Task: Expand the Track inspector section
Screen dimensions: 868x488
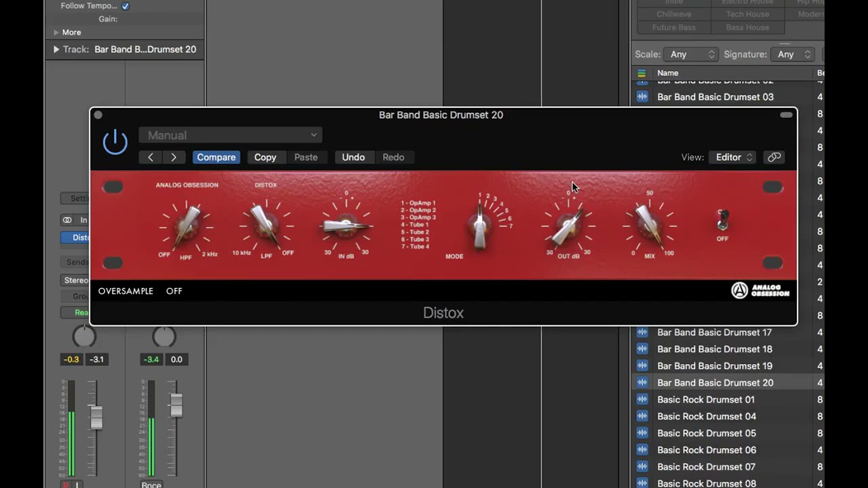Action: (x=56, y=49)
